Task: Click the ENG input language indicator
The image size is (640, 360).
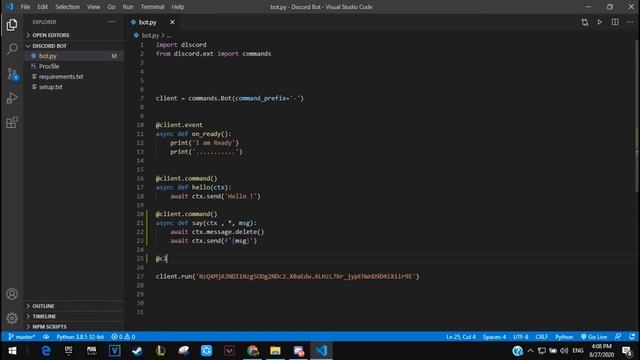Action: click(x=578, y=351)
